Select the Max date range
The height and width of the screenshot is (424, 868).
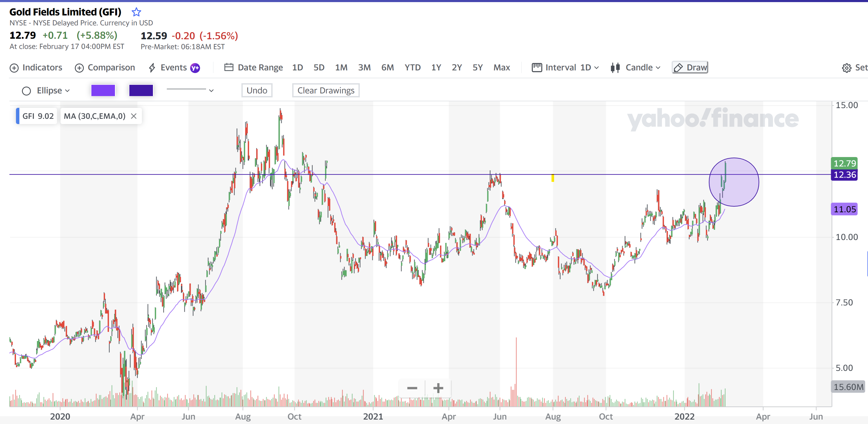click(x=502, y=68)
